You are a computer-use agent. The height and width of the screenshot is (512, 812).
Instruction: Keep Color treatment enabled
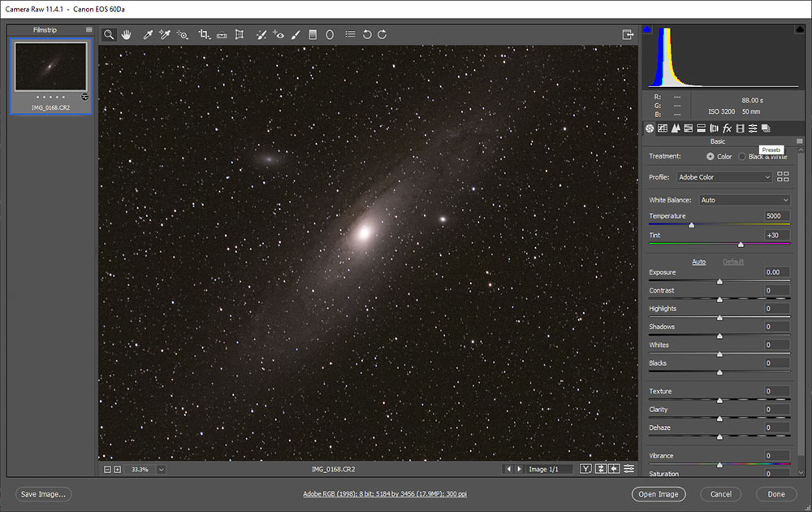pos(710,156)
